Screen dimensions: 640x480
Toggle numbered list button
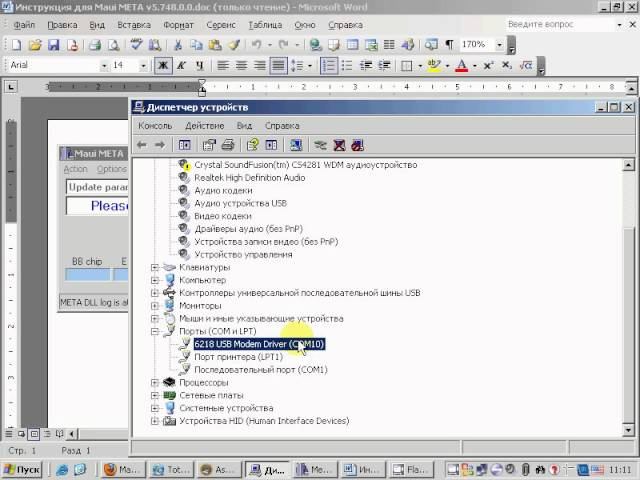click(x=329, y=65)
